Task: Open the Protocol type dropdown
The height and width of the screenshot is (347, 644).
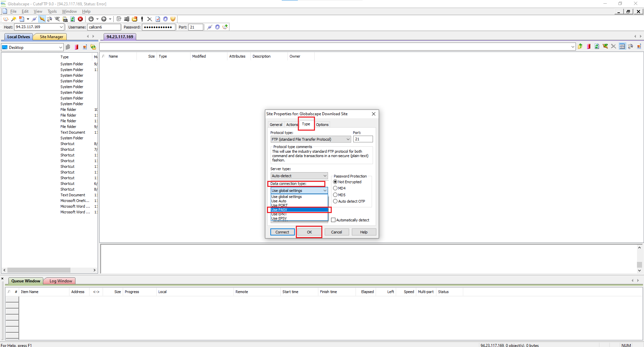Action: tap(311, 139)
